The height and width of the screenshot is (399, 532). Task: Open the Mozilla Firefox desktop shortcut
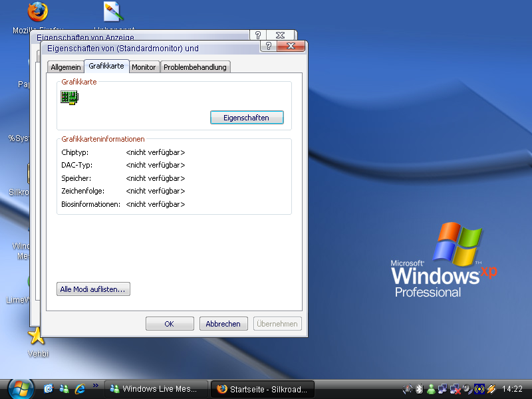point(37,13)
